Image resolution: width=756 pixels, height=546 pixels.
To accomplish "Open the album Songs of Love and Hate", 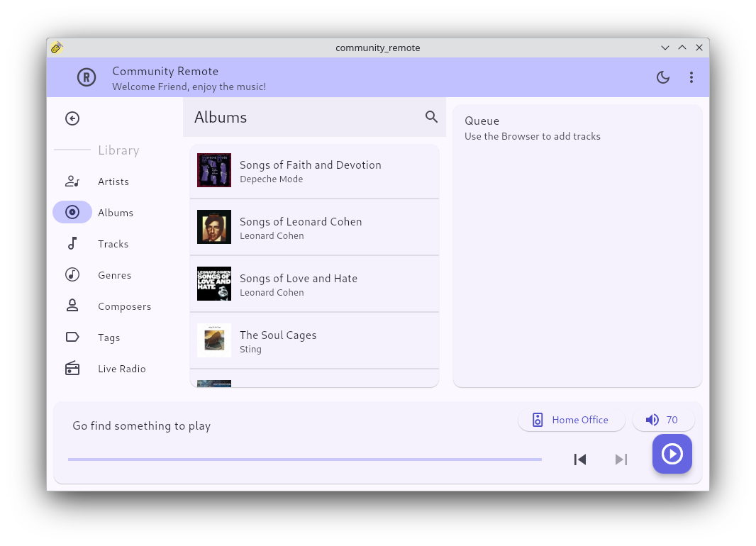I will (314, 284).
